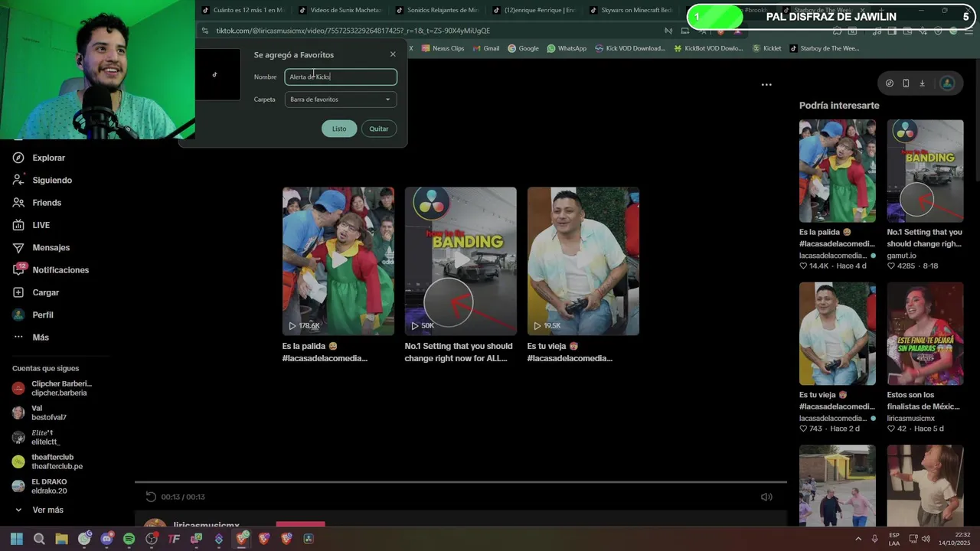Seek on the video progress bar

click(x=461, y=482)
